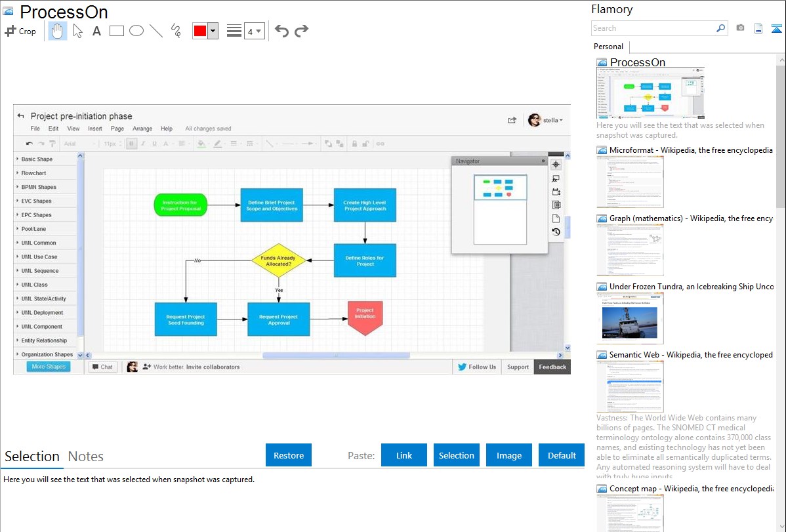Pick the ellipse drawing tool

point(136,31)
